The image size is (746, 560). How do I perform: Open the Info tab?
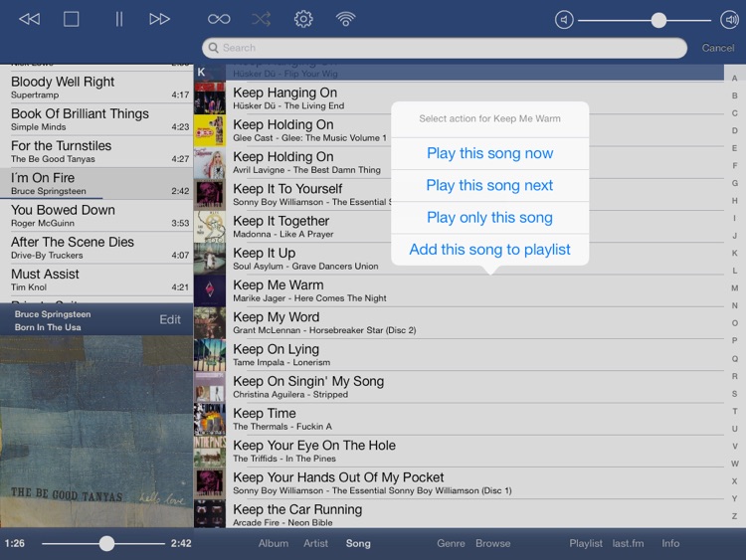pyautogui.click(x=670, y=543)
